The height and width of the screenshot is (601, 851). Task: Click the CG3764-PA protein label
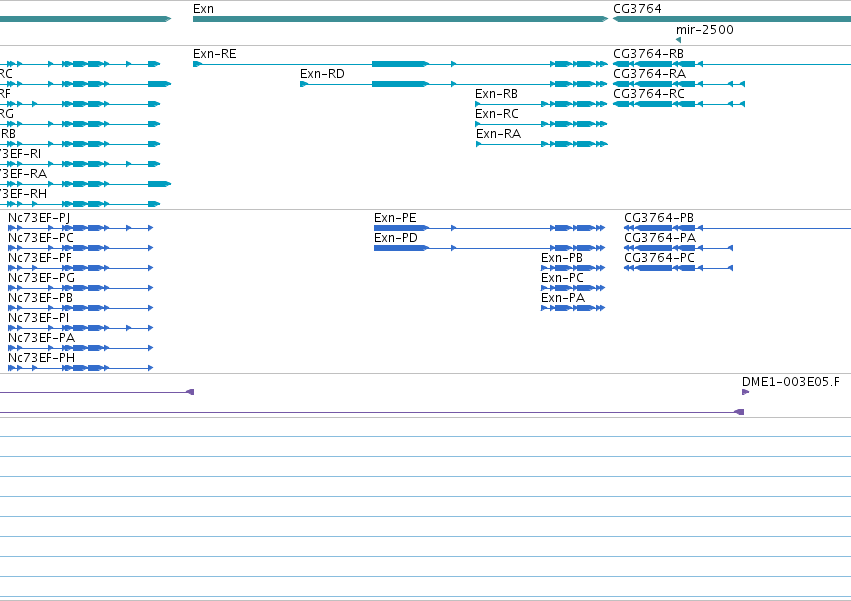pos(660,238)
